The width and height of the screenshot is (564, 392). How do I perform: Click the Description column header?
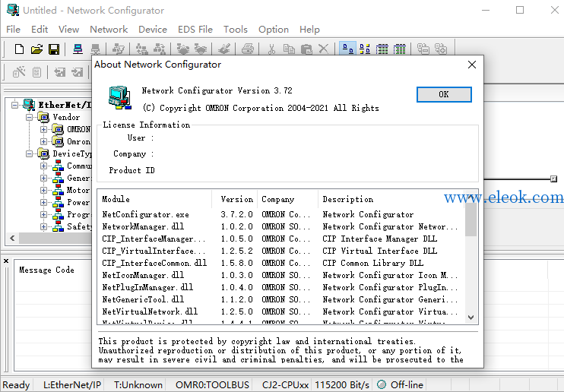(391, 199)
